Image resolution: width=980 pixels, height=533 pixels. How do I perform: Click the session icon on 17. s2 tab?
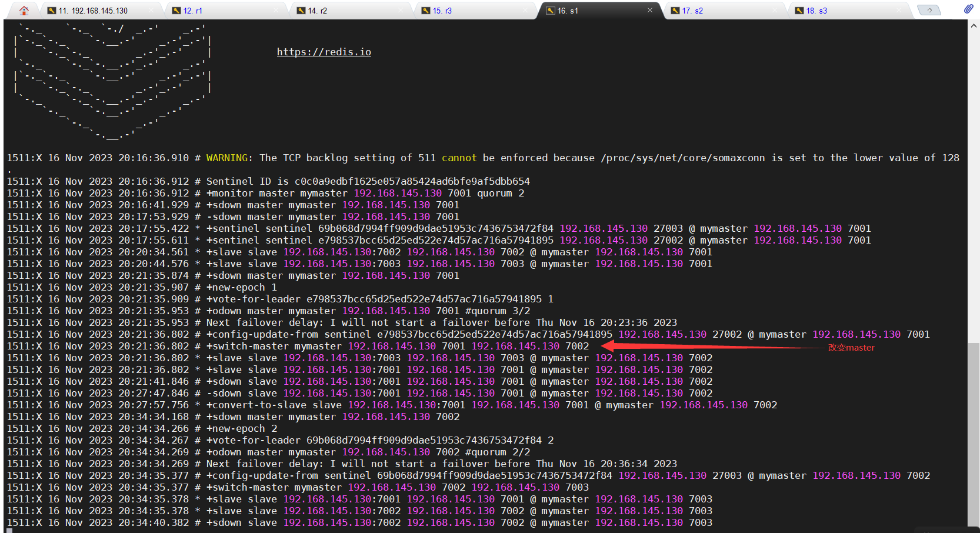tap(675, 11)
